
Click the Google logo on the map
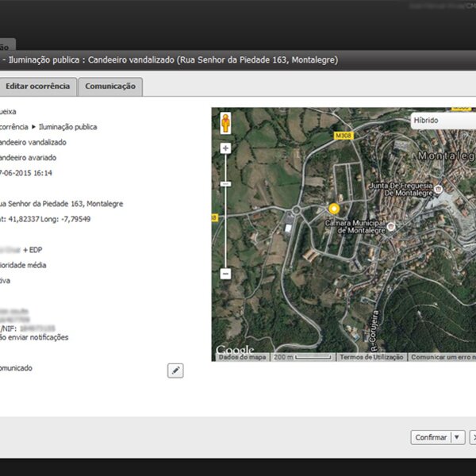pos(235,351)
